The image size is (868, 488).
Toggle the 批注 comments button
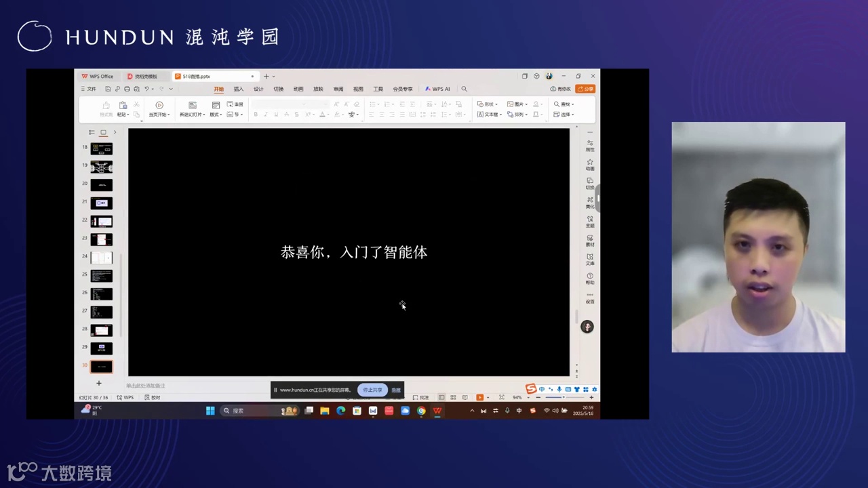pyautogui.click(x=421, y=397)
